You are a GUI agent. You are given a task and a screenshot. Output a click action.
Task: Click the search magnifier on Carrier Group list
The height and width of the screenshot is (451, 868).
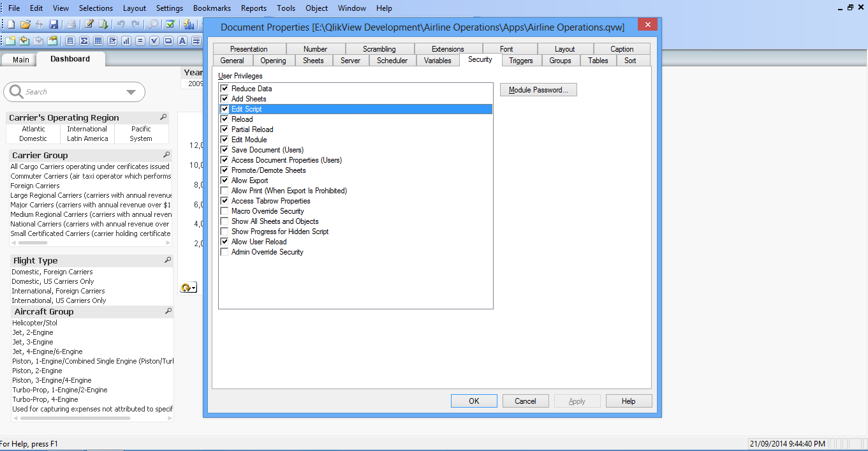[x=166, y=155]
